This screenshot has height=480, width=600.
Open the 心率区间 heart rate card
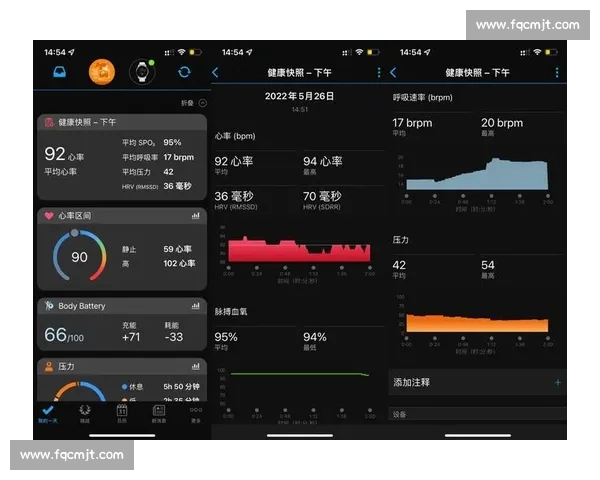tap(122, 216)
